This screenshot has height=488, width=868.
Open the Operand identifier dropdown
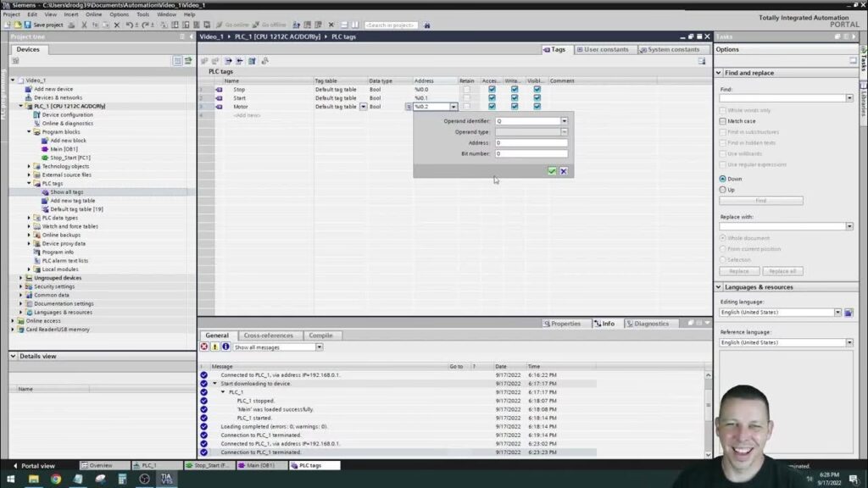(x=565, y=121)
